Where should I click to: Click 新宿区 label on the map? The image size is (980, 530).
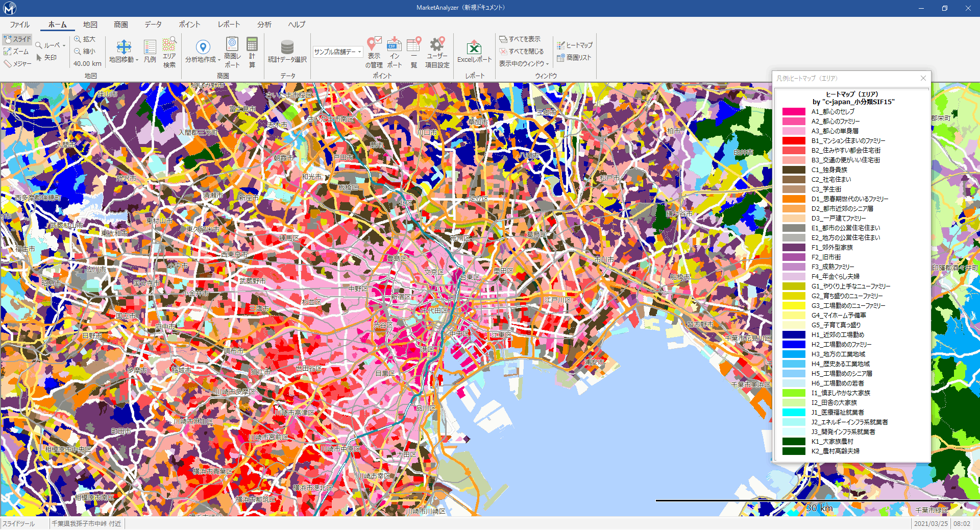pos(401,297)
